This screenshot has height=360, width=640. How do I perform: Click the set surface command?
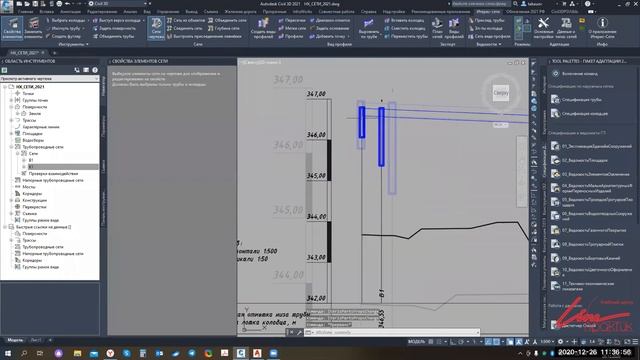pos(114,28)
